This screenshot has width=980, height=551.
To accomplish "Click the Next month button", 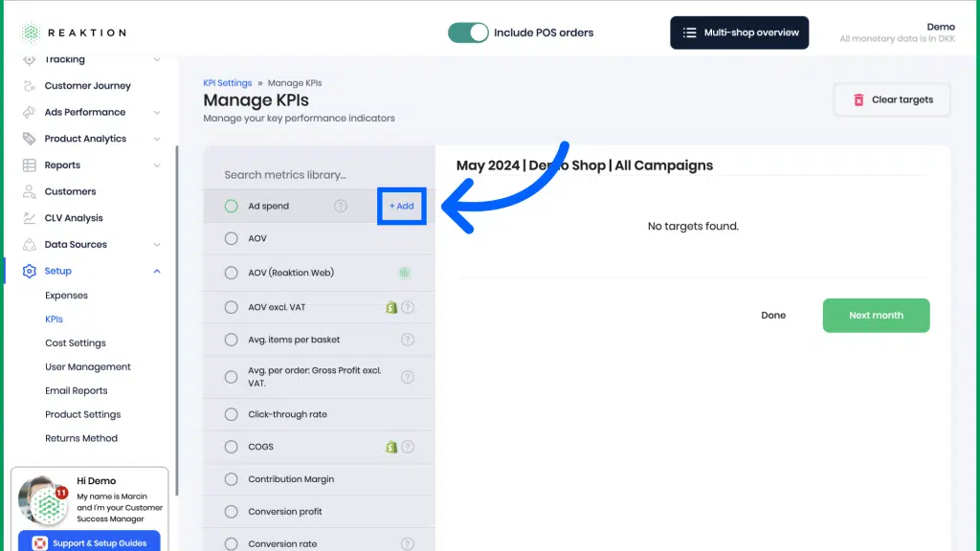I will [876, 316].
